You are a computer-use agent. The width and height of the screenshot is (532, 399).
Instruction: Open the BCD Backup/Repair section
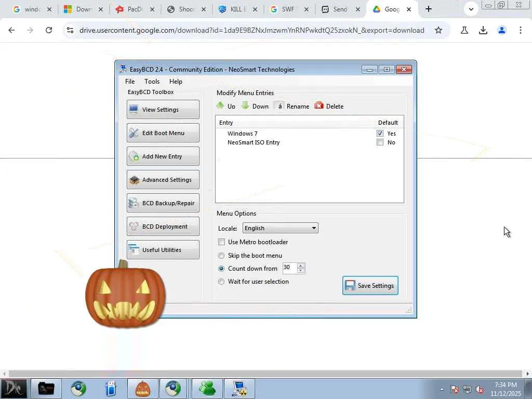tap(163, 203)
